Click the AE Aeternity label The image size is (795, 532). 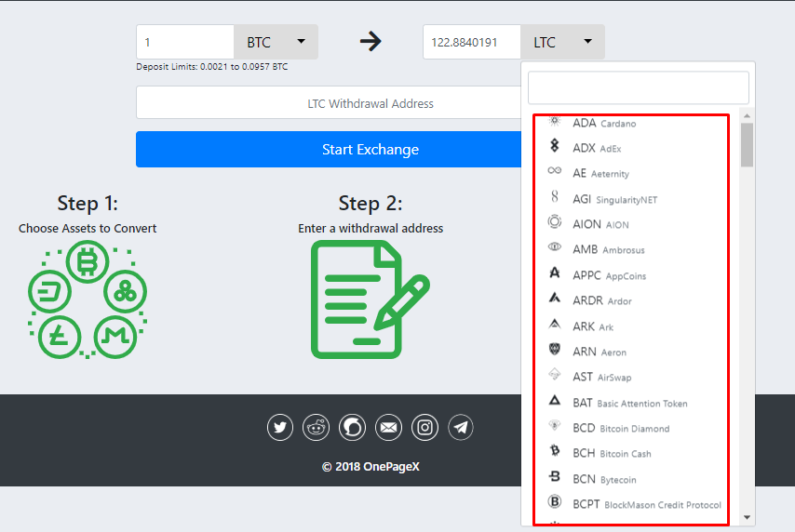tap(600, 173)
